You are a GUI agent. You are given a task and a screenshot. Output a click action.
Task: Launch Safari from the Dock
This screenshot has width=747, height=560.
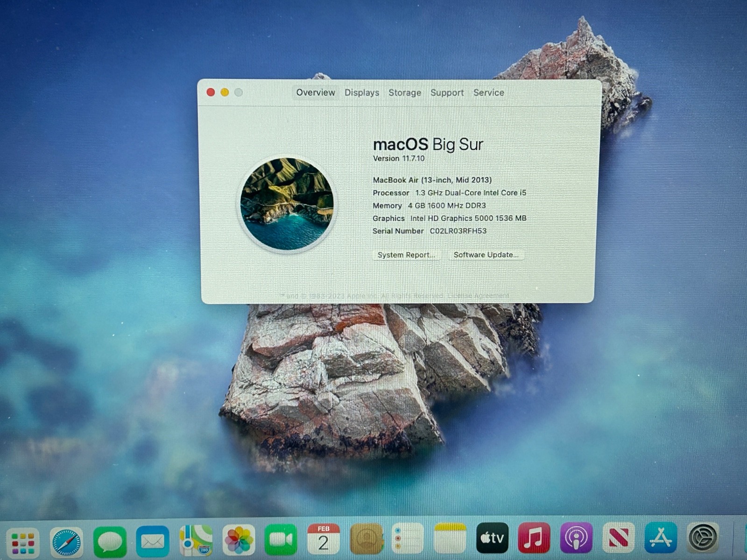tap(66, 542)
